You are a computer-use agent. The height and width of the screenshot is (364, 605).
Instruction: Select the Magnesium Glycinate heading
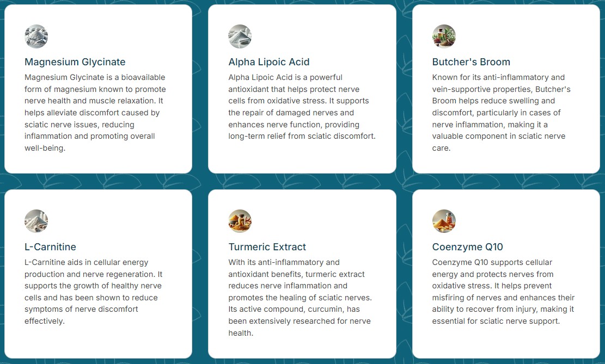pyautogui.click(x=75, y=62)
